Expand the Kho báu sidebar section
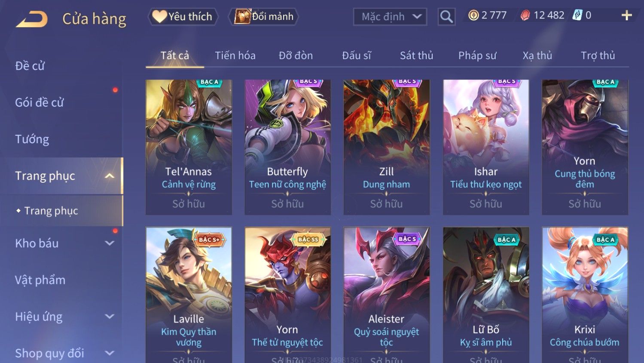The width and height of the screenshot is (644, 363). point(110,243)
